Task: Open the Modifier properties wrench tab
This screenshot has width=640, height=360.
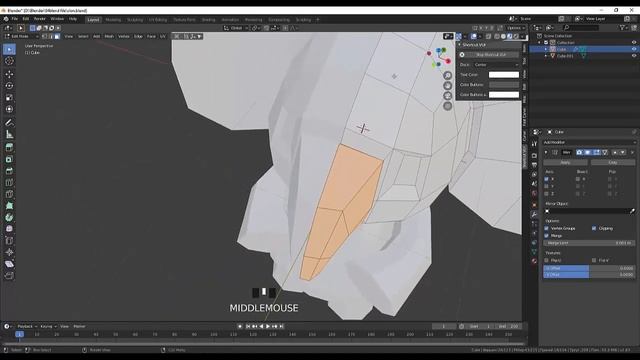Action: [534, 214]
